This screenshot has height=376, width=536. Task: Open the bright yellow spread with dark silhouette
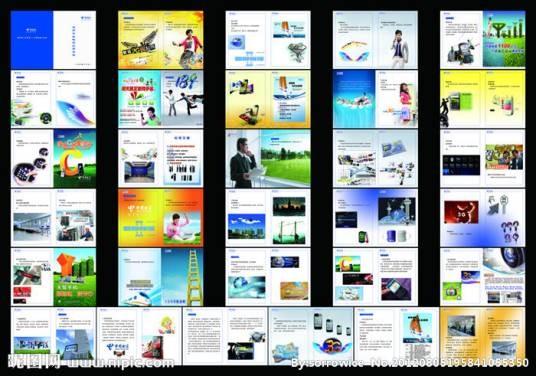pos(483,99)
